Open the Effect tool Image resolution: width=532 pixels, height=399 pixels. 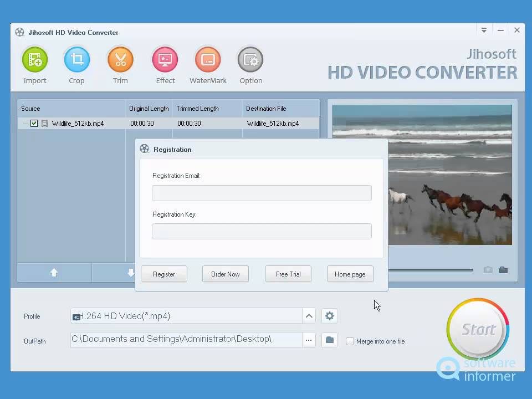[x=165, y=60]
